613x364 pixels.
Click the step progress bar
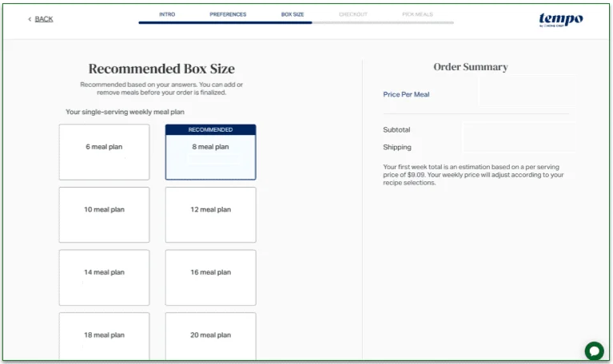tap(296, 22)
